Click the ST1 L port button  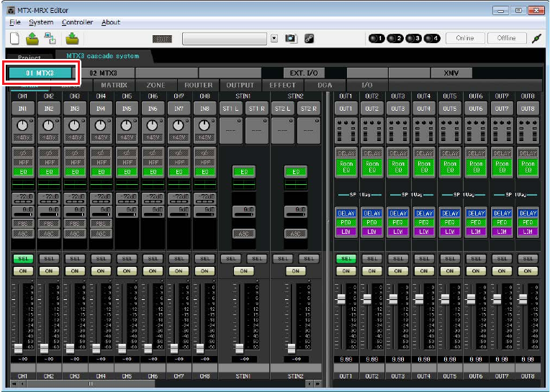pos(231,109)
